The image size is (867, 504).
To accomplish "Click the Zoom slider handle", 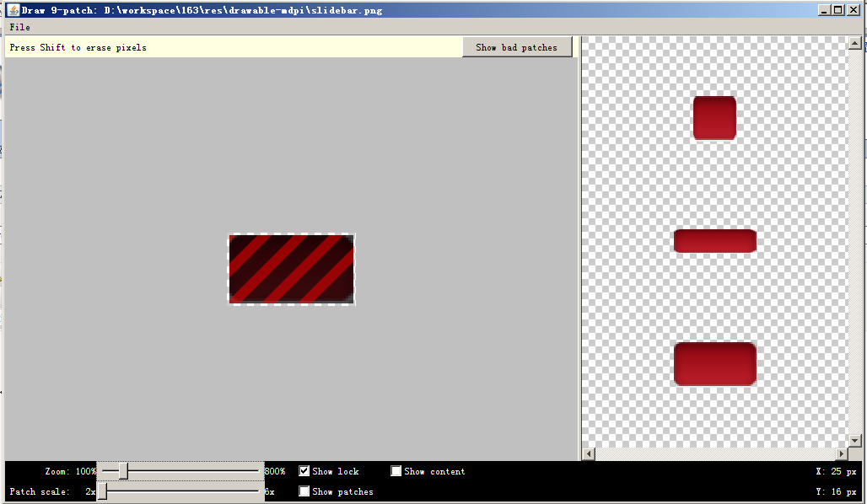I will 123,471.
